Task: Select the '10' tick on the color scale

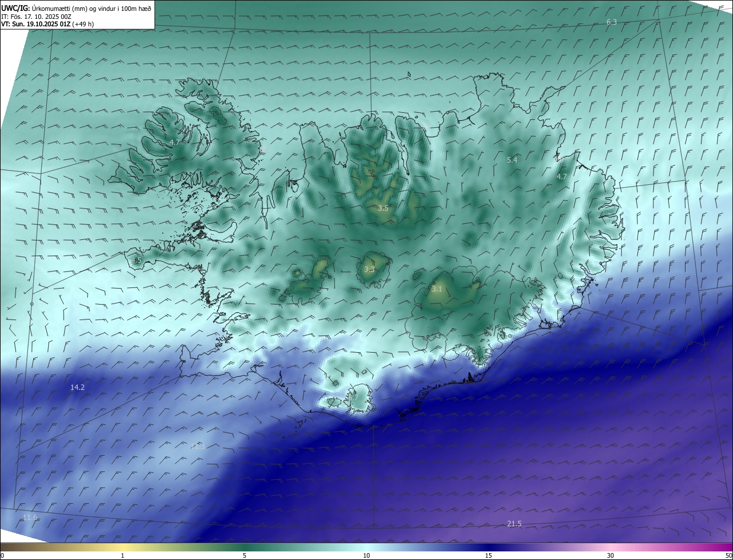Action: (x=366, y=555)
